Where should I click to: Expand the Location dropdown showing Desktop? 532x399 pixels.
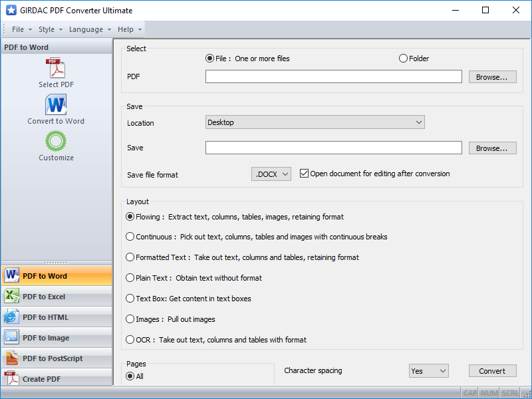(x=315, y=122)
